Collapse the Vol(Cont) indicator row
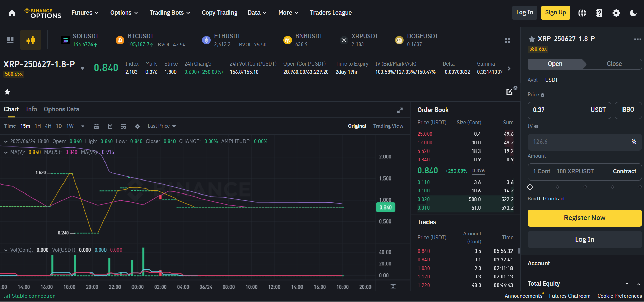The width and height of the screenshot is (644, 302). tap(6, 250)
